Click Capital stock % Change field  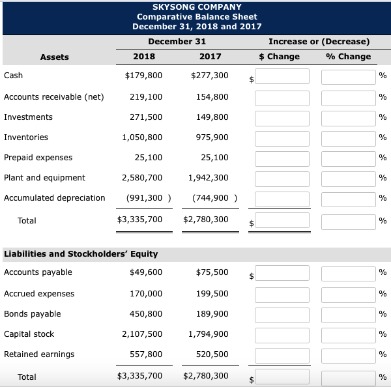click(348, 335)
